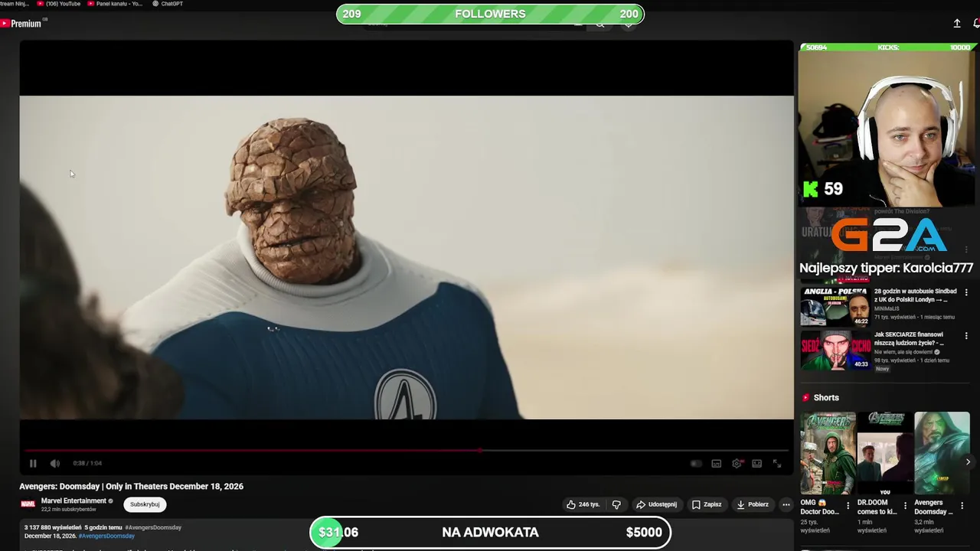Open options for the "Jak SEKCIARZE" video

click(966, 336)
